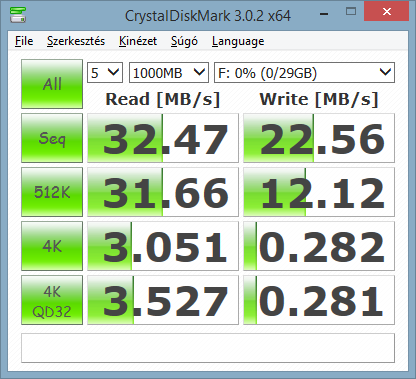Open the File menu

24,41
